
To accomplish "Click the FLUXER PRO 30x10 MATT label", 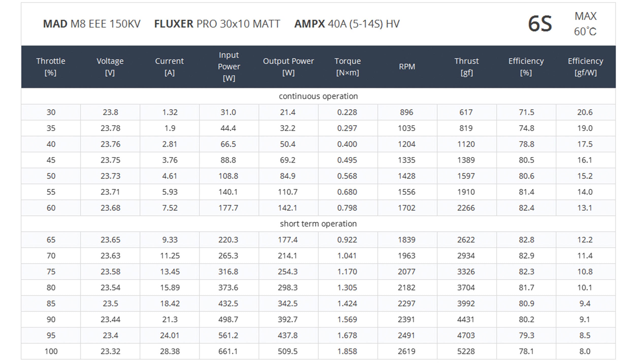I will pos(217,24).
